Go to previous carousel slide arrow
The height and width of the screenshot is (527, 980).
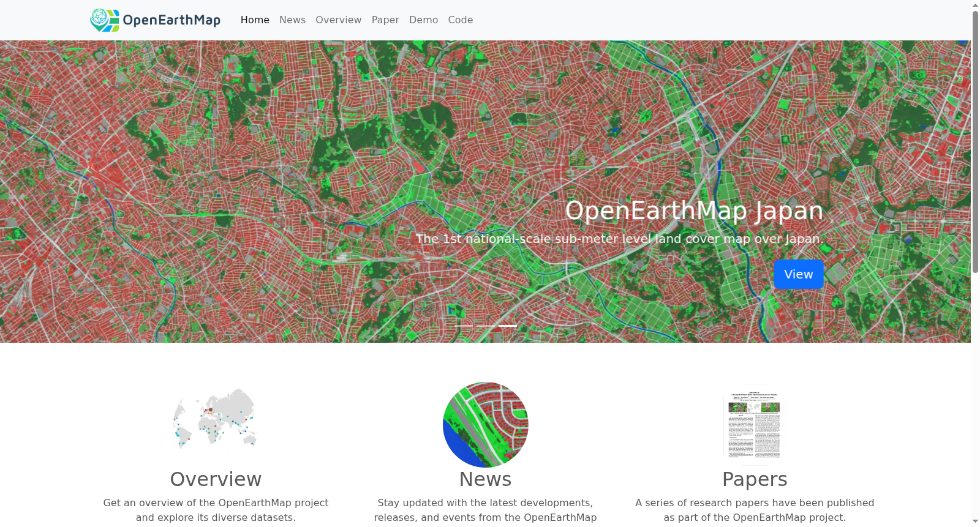pos(72,187)
